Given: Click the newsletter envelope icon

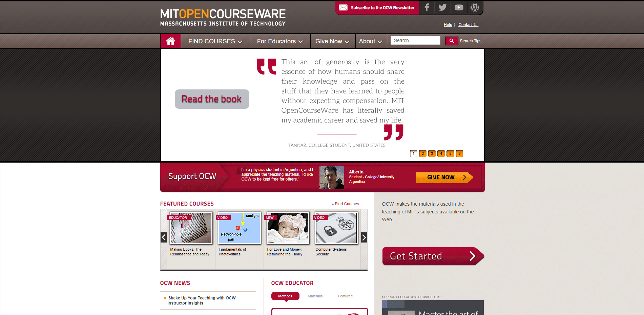Looking at the screenshot, I should click(x=343, y=7).
